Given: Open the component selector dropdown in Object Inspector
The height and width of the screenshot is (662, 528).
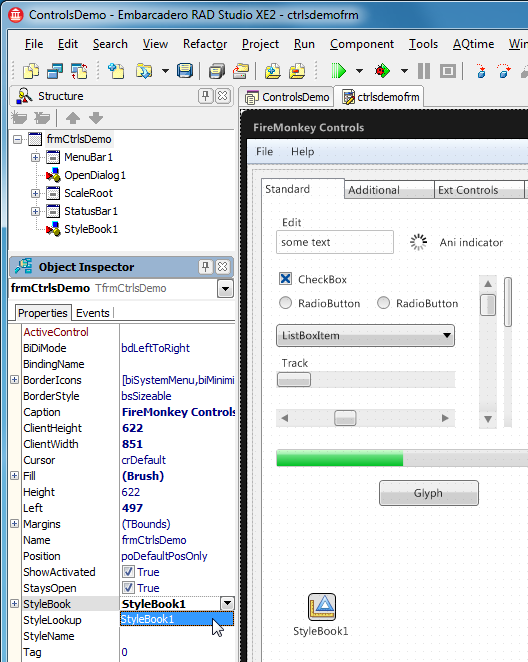Looking at the screenshot, I should tap(225, 289).
